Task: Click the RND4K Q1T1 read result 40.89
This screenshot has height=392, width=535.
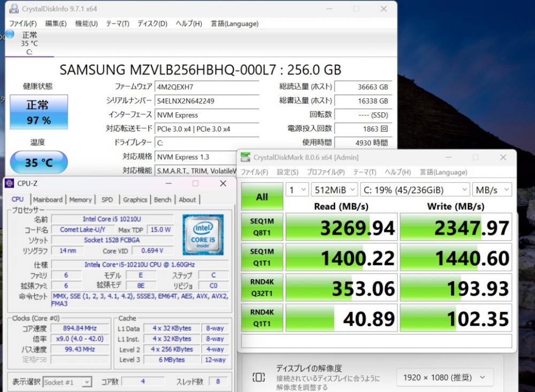Action: point(341,318)
